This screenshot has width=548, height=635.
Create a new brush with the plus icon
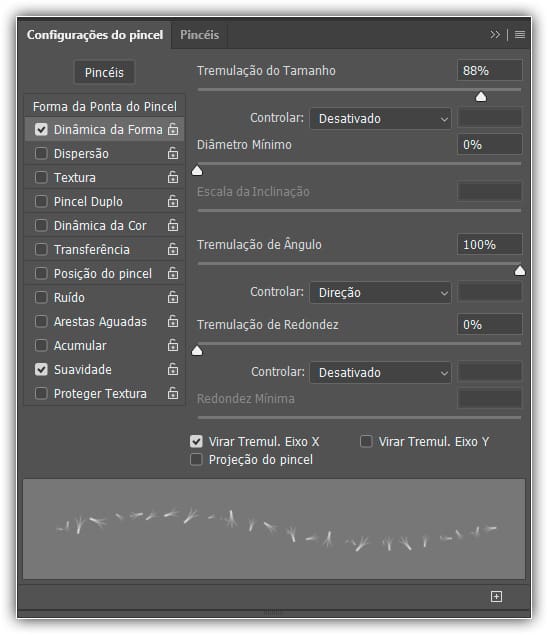pyautogui.click(x=497, y=596)
